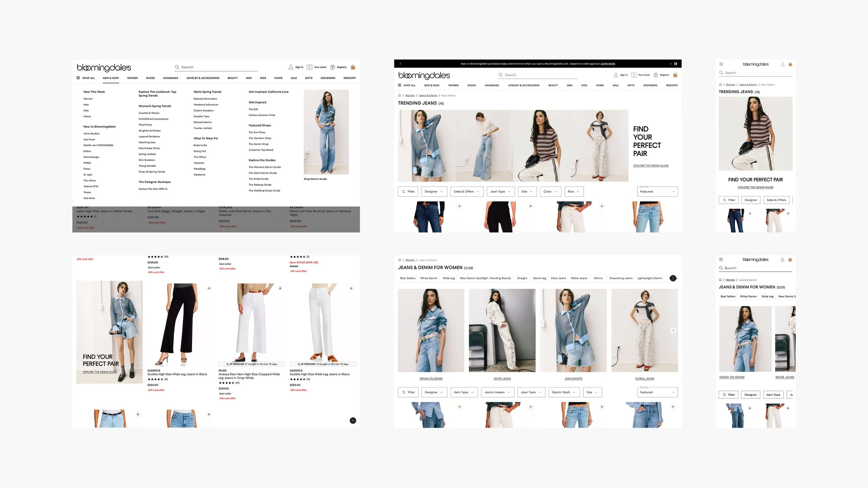Open the Sort by Featured dropdown on the Trending Jeans page
Screen dimensions: 868x488
point(657,192)
